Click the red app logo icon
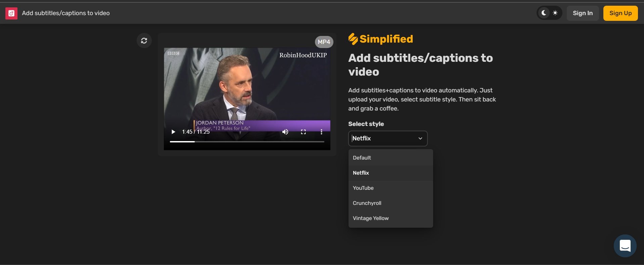Screen dimensions: 644x265 pos(11,13)
